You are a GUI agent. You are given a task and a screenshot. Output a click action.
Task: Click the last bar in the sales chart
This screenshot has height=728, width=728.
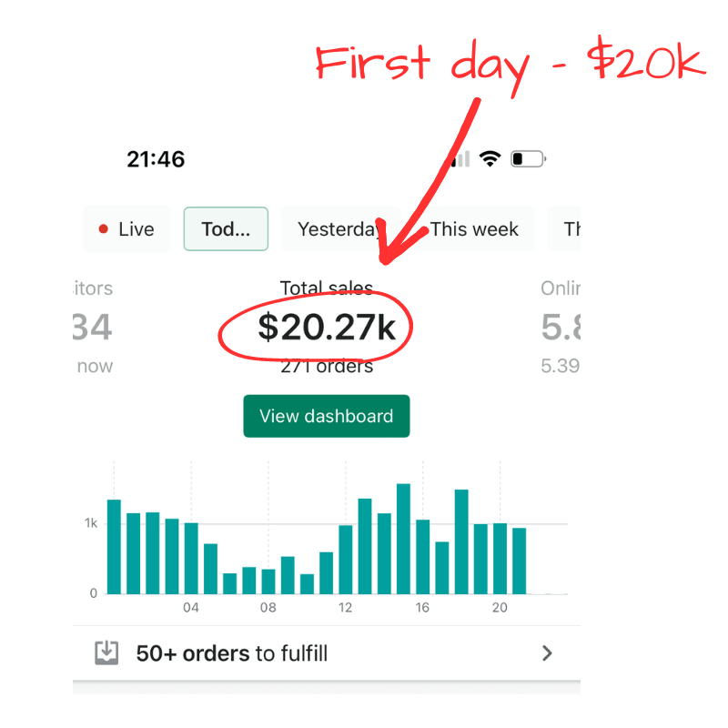coord(519,561)
